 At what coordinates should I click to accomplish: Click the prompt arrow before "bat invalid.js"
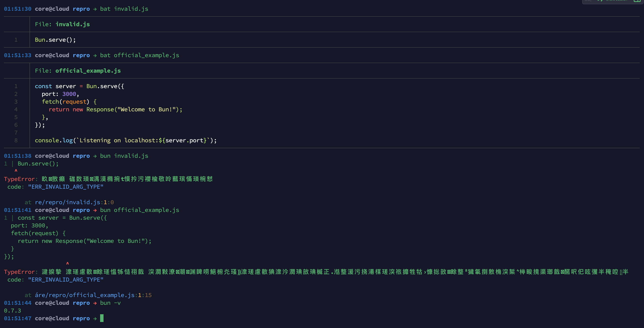click(x=95, y=9)
